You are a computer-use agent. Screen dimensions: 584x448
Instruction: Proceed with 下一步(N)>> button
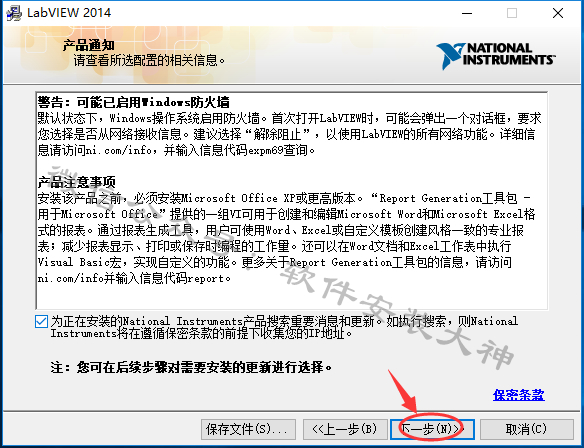coord(432,429)
